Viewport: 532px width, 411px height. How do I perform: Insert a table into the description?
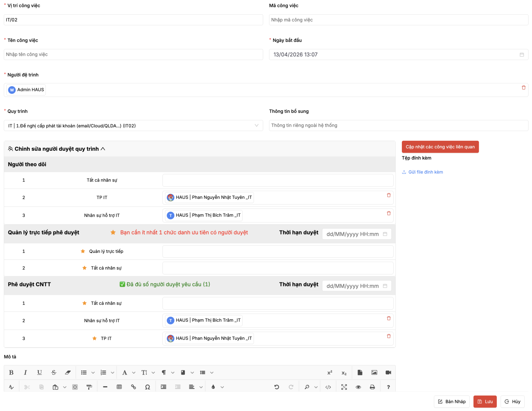[x=119, y=387]
